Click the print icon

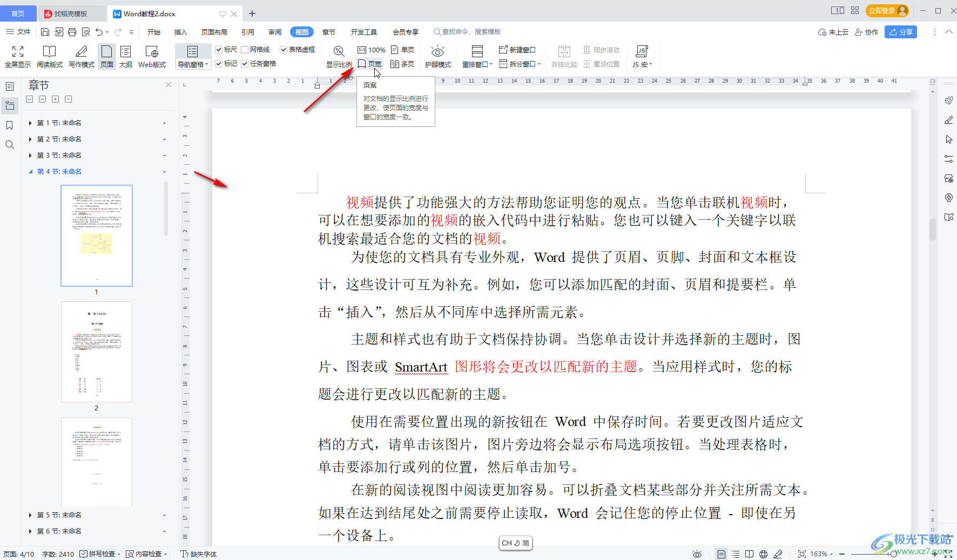click(72, 32)
